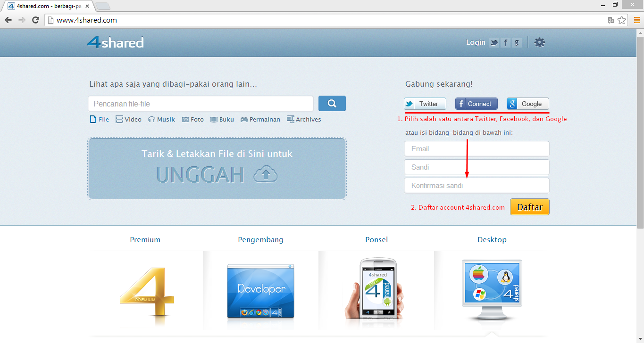Click the Developer window image
The height and width of the screenshot is (343, 644).
tap(260, 291)
